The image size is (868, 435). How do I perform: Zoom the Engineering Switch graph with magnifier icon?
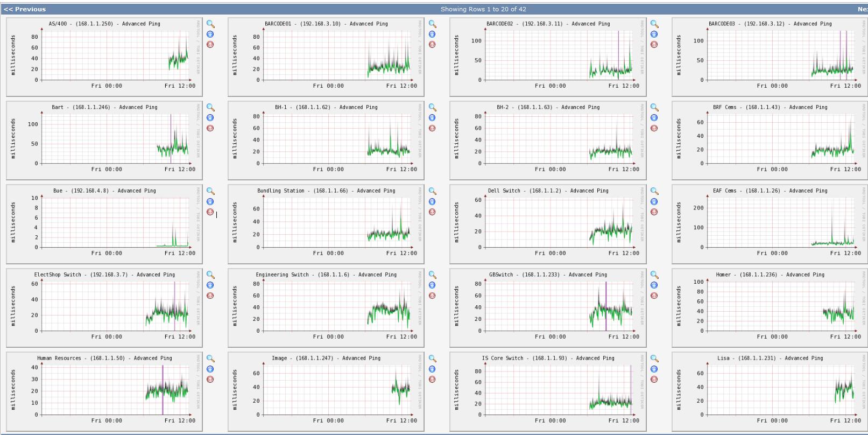(x=432, y=275)
